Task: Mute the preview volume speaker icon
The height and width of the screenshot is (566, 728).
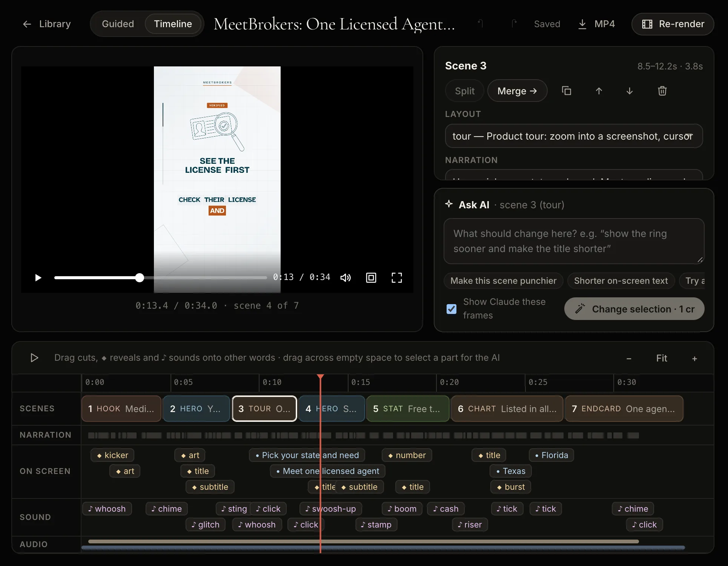Action: click(346, 278)
